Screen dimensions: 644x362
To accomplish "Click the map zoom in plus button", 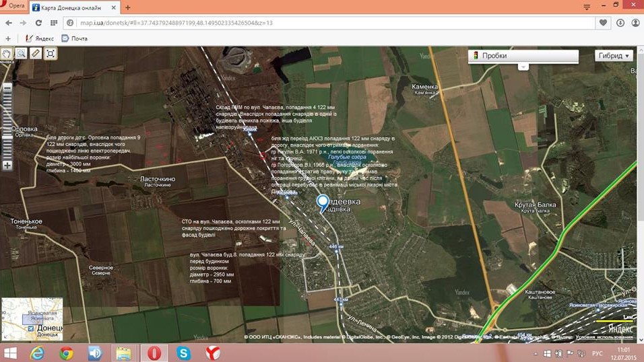I will pos(7,165).
